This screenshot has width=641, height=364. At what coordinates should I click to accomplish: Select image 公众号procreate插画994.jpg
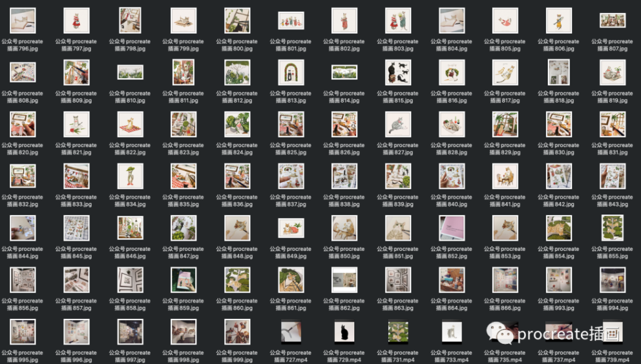coord(613,280)
